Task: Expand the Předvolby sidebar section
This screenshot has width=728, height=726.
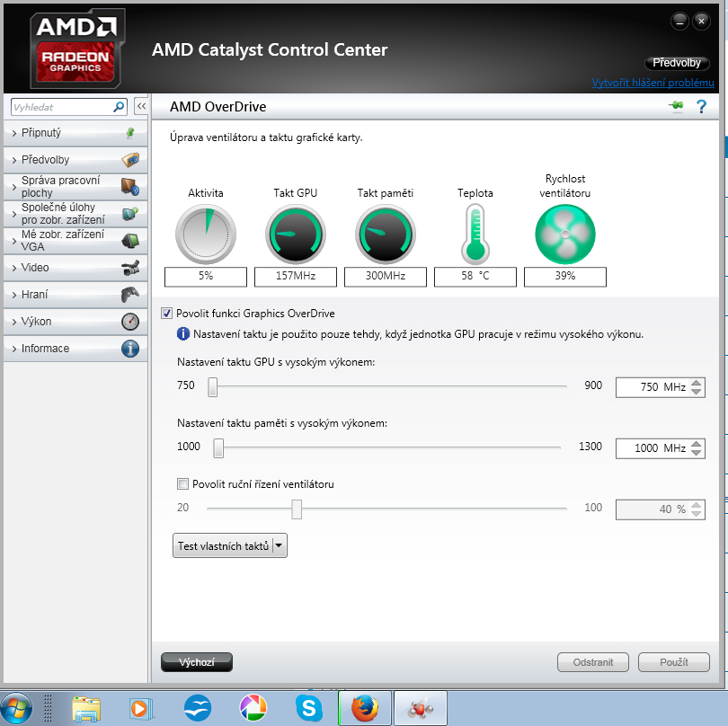Action: [75, 160]
